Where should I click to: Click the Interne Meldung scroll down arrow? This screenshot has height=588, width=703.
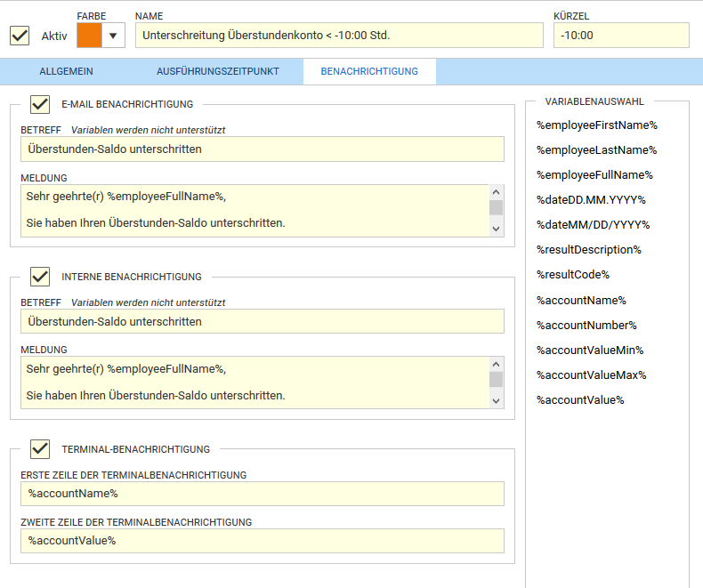tap(496, 400)
